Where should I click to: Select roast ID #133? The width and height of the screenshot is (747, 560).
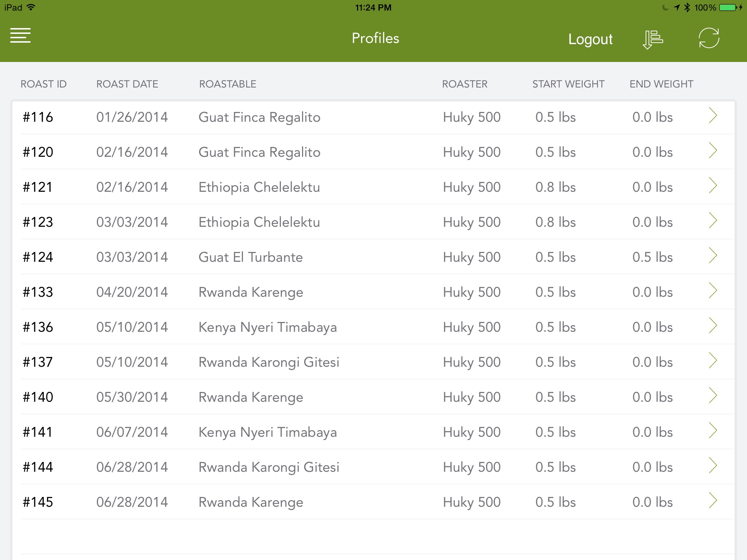[x=38, y=292]
